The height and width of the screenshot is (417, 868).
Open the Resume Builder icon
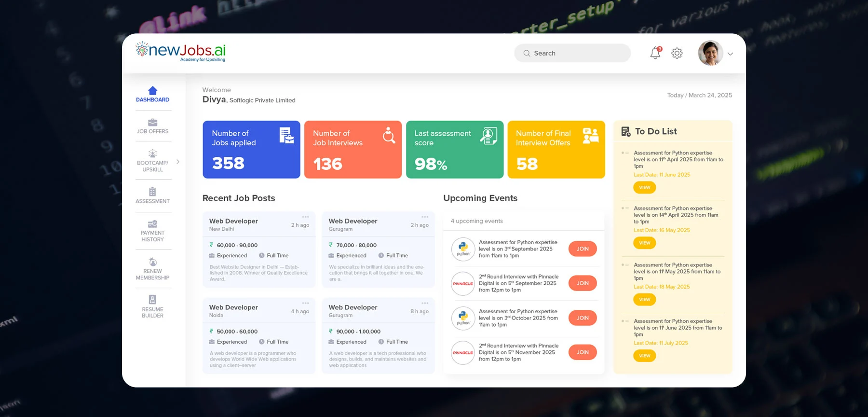tap(152, 299)
